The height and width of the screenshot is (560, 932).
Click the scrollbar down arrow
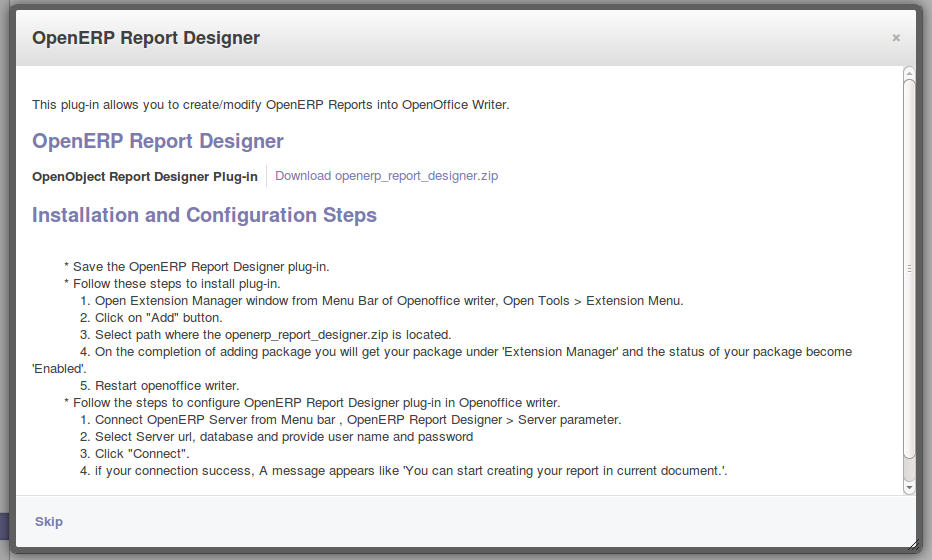pyautogui.click(x=908, y=487)
